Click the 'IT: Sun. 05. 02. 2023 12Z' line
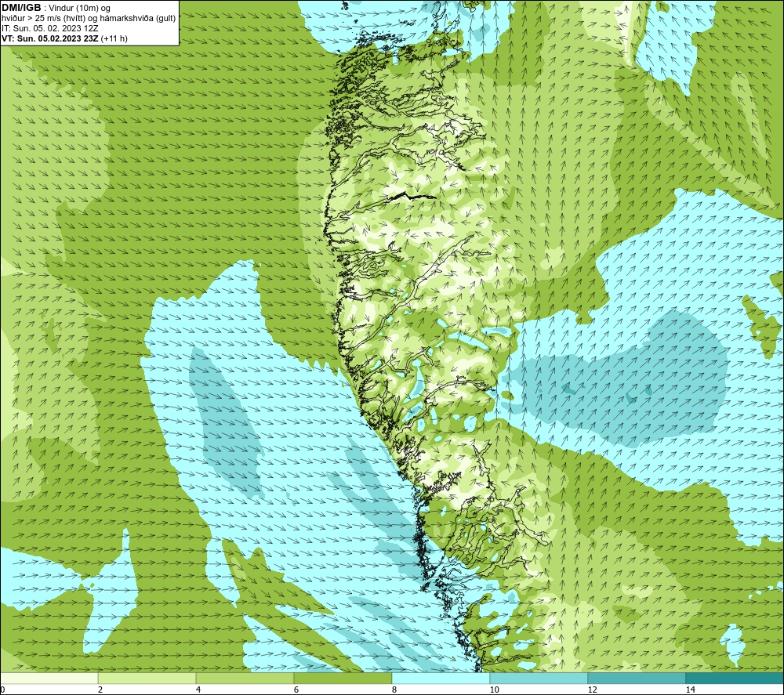The height and width of the screenshot is (695, 784). (50, 28)
